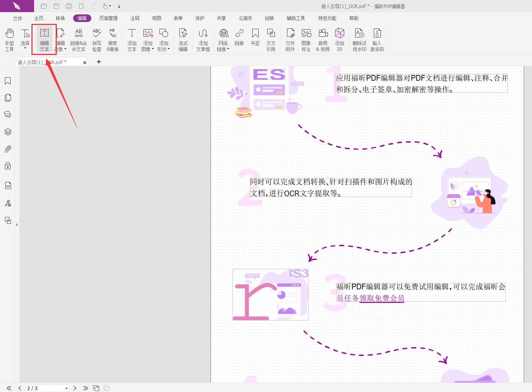Switch to the 保护 (Protect) ribbon tab
Screen dimensions: 532x392
[200, 18]
